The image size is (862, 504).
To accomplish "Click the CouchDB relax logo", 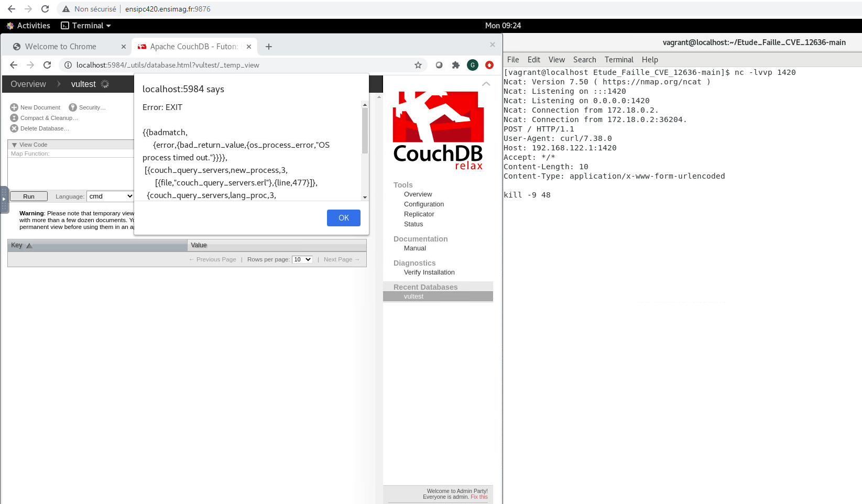I will pyautogui.click(x=438, y=130).
